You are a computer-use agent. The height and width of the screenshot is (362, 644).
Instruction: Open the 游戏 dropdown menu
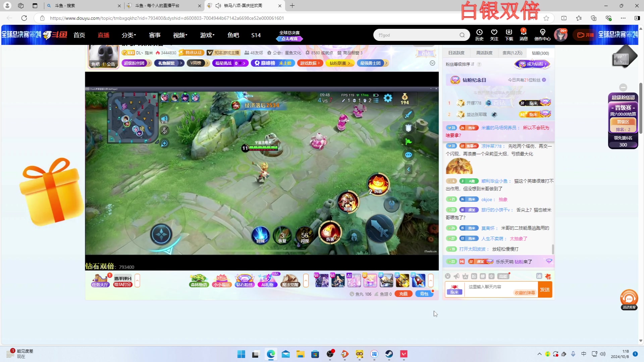point(207,35)
